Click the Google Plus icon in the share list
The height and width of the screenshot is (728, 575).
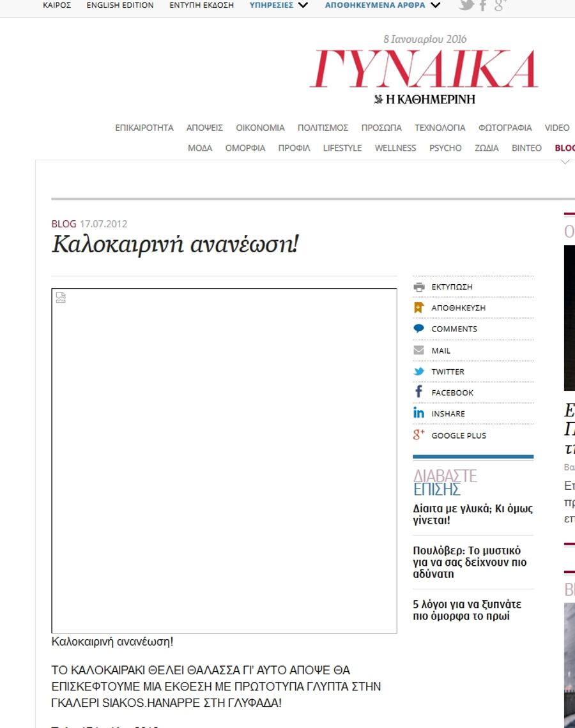click(x=418, y=435)
